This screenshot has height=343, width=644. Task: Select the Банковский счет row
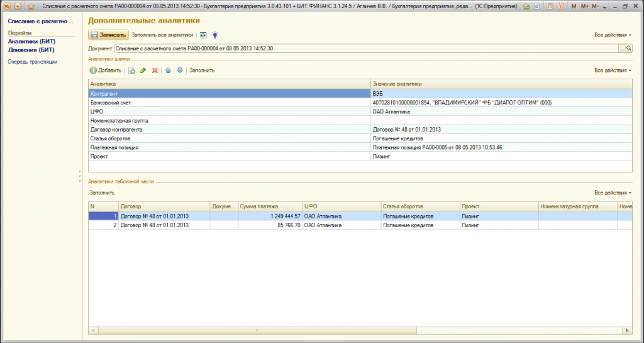360,103
